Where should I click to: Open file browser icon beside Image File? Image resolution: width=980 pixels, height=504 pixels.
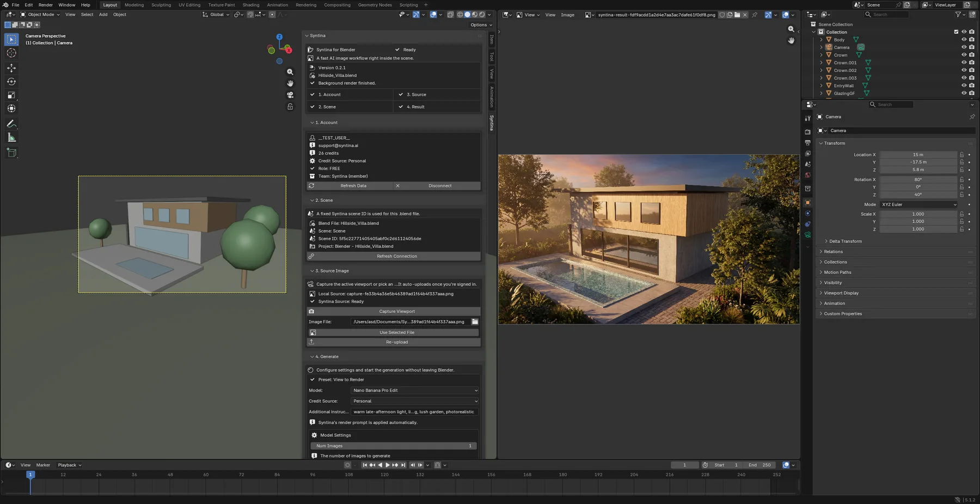pyautogui.click(x=475, y=322)
